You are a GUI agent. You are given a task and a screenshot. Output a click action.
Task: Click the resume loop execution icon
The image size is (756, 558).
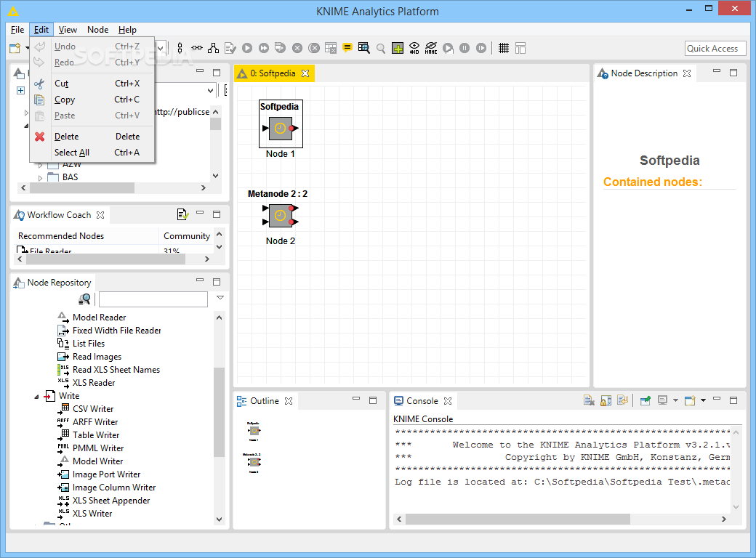coord(481,48)
